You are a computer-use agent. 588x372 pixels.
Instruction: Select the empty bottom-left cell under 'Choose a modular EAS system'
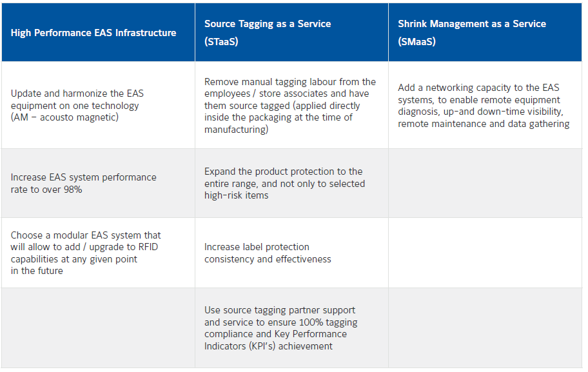[x=98, y=328]
